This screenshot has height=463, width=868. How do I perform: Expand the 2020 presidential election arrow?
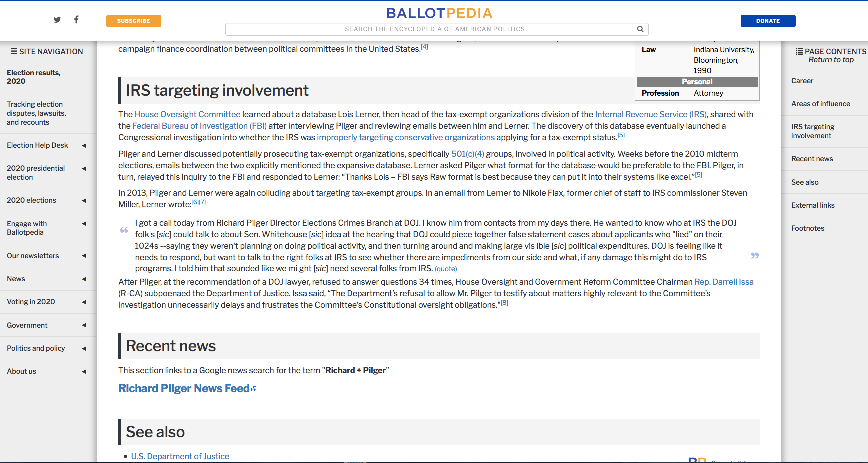click(x=84, y=169)
